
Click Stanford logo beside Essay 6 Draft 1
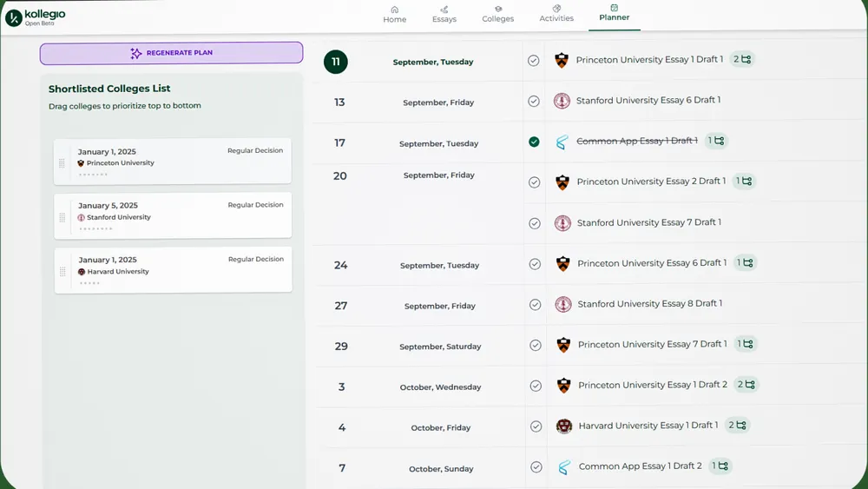click(x=562, y=101)
